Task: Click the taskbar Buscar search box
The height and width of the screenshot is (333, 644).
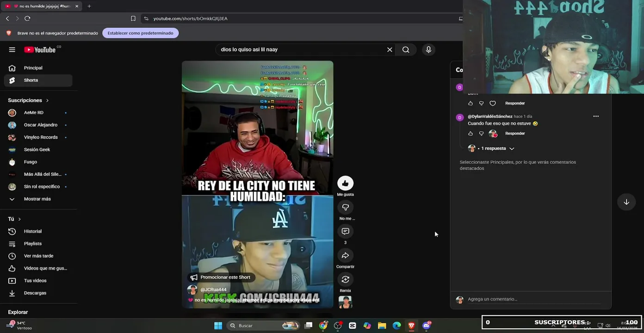Action: coord(264,326)
